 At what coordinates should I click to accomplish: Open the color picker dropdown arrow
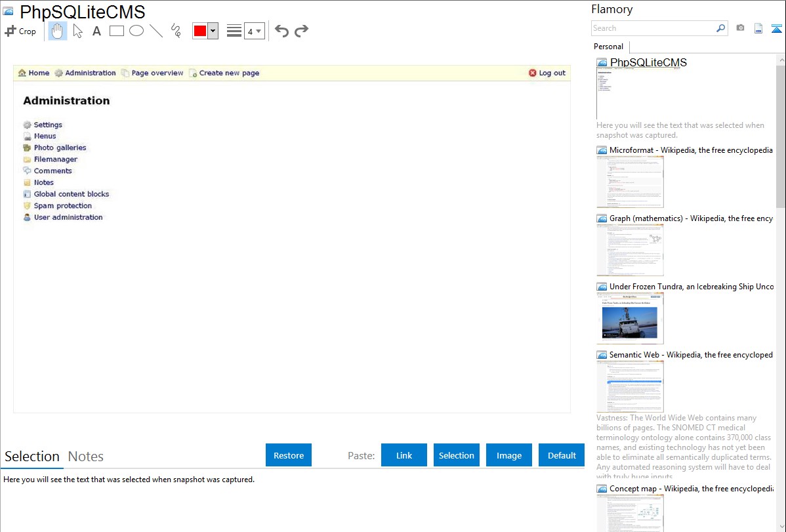[x=213, y=31]
